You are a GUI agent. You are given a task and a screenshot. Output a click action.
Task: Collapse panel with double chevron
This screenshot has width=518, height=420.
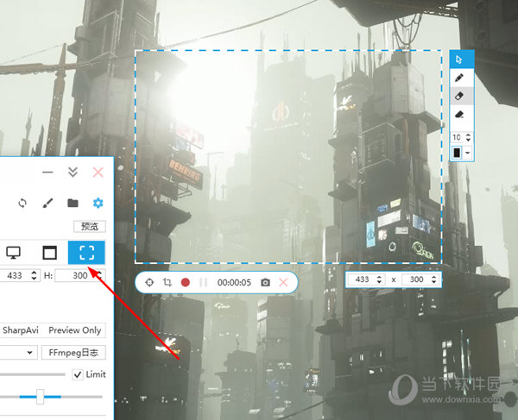(73, 172)
